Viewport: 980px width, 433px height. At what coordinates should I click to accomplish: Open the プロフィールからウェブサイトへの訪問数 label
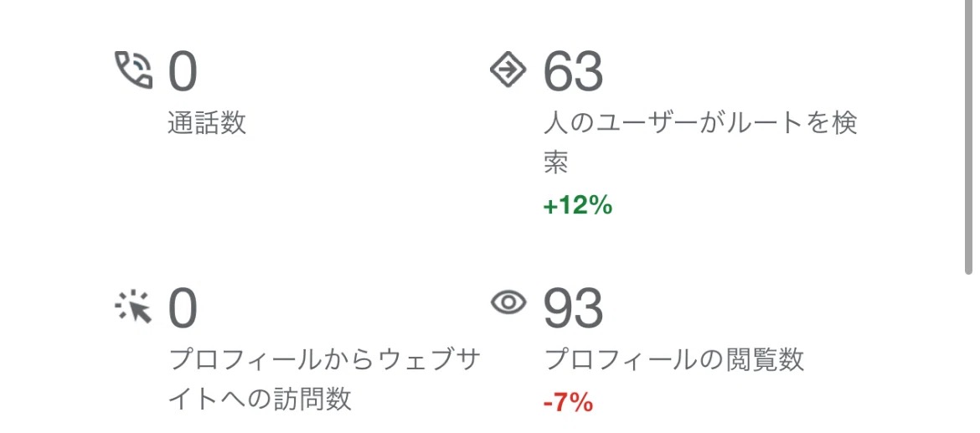click(x=324, y=361)
